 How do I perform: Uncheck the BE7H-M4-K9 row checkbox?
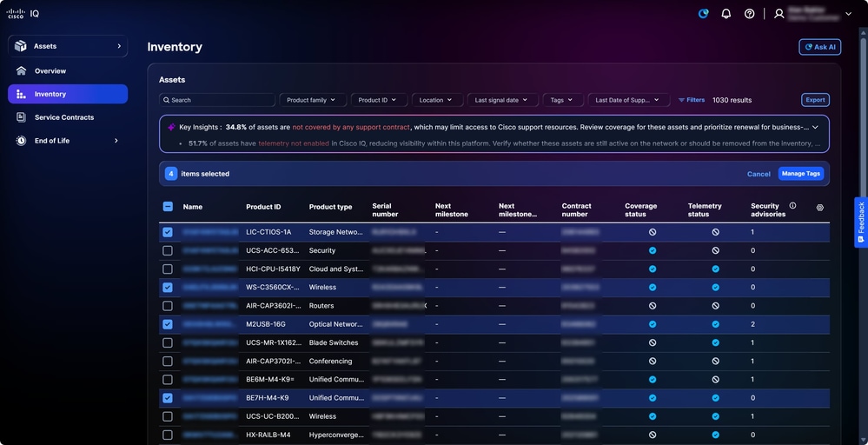168,398
